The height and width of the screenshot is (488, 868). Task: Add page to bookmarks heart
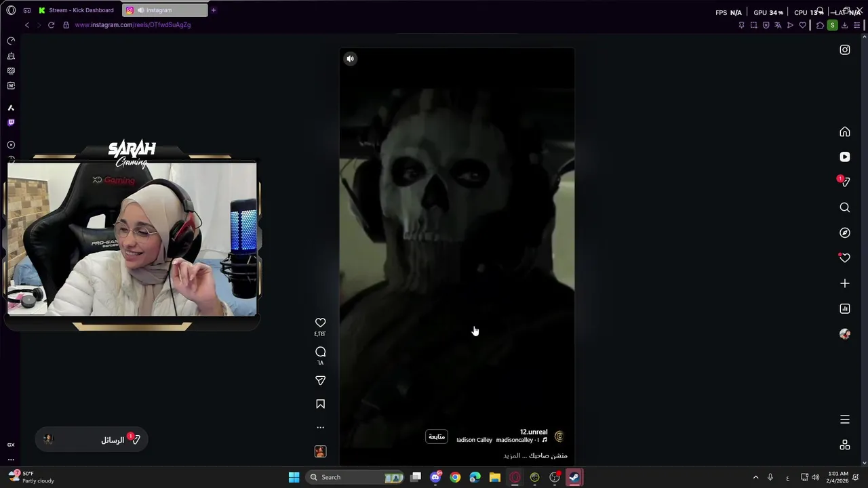coord(802,25)
